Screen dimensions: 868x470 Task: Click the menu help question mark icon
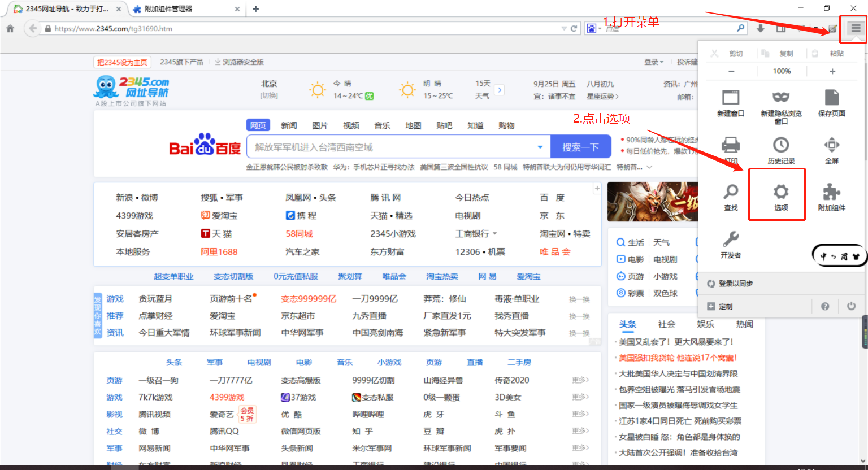coord(825,306)
